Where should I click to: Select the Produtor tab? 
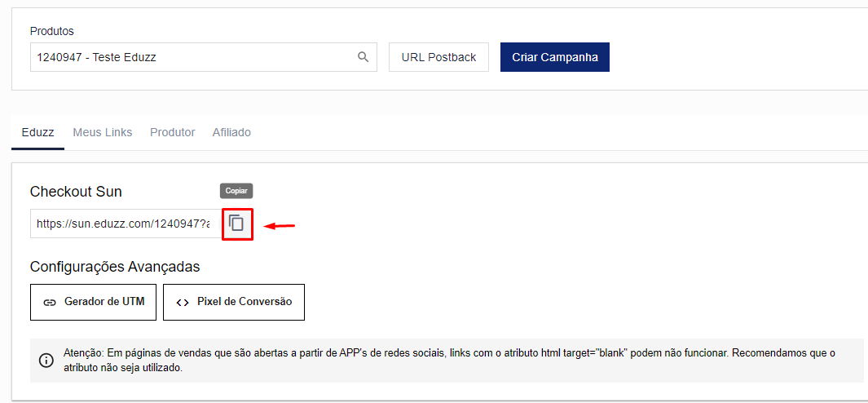[172, 132]
